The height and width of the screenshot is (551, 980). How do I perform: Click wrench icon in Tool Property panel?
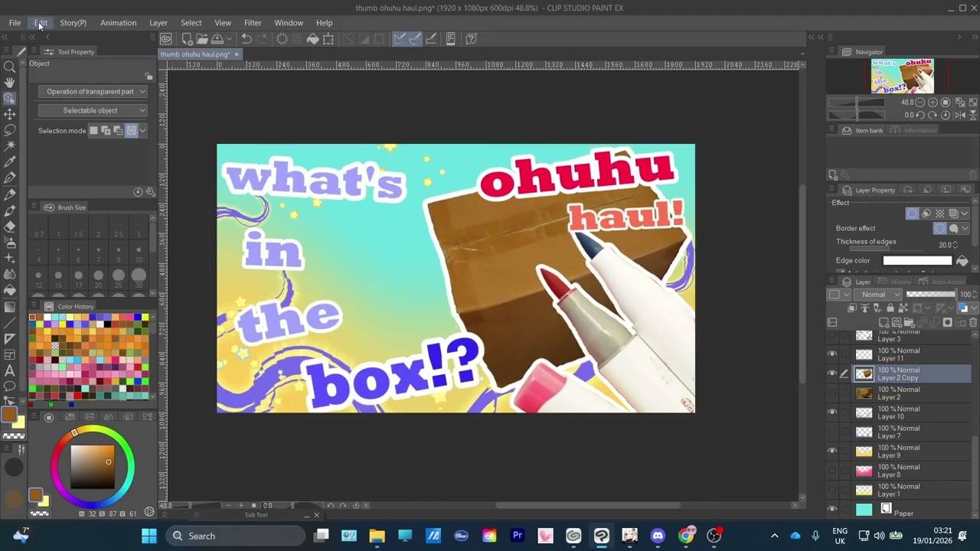tap(151, 192)
